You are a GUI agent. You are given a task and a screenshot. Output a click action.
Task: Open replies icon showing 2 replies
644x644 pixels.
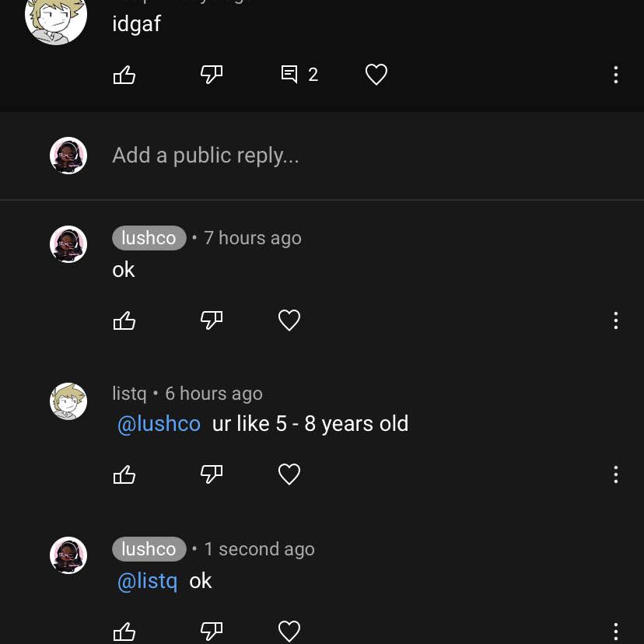click(x=299, y=75)
